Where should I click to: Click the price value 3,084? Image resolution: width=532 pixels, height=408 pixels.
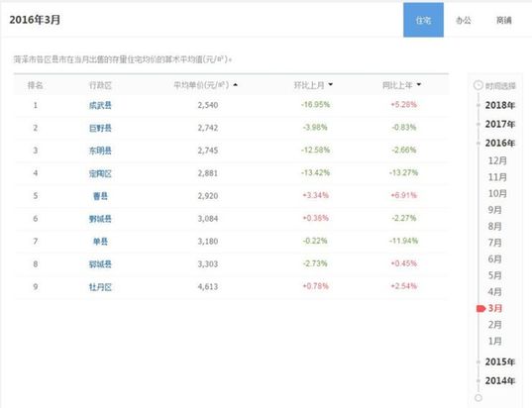pos(208,219)
